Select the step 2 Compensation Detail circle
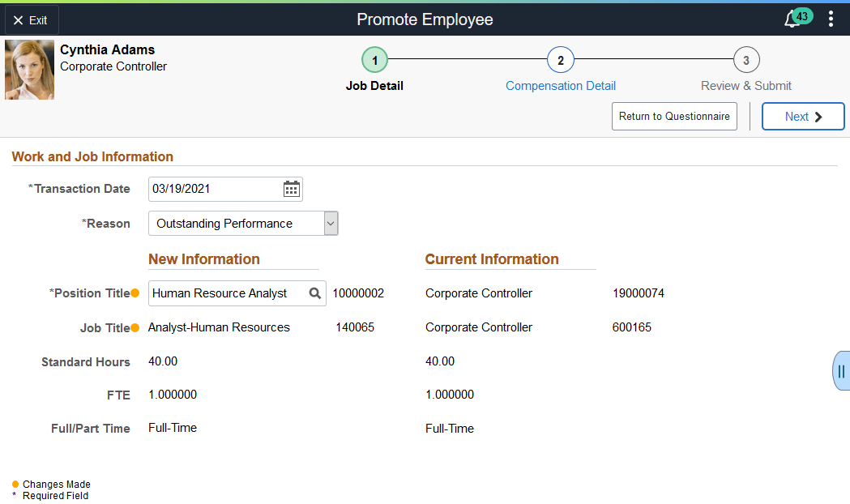The height and width of the screenshot is (504, 850). point(561,59)
